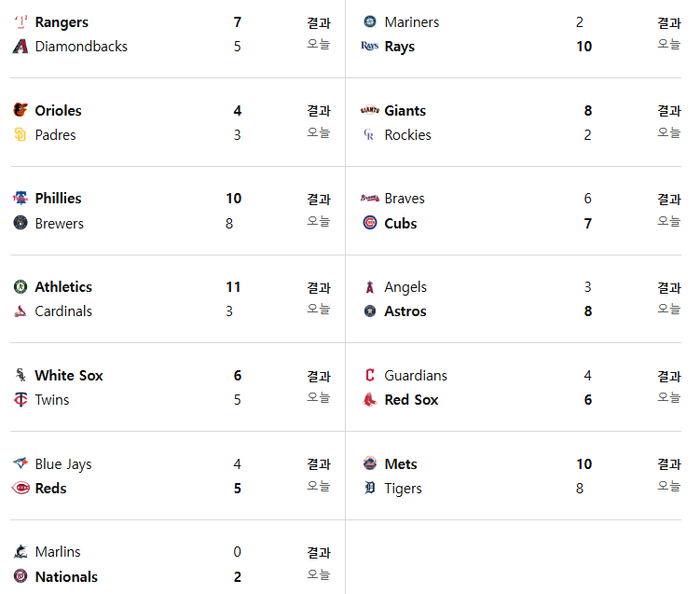Open the Giants vs Rockies result
The width and height of the screenshot is (700, 594).
668,111
